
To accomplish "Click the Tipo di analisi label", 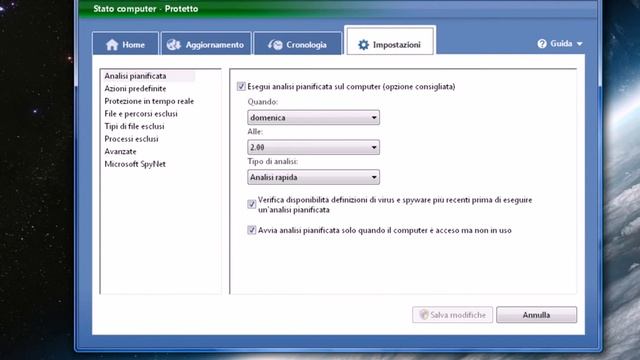I will pos(273,162).
